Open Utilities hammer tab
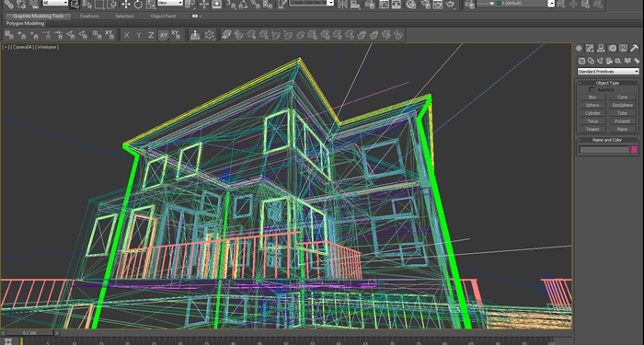The height and width of the screenshot is (345, 644). [x=634, y=49]
